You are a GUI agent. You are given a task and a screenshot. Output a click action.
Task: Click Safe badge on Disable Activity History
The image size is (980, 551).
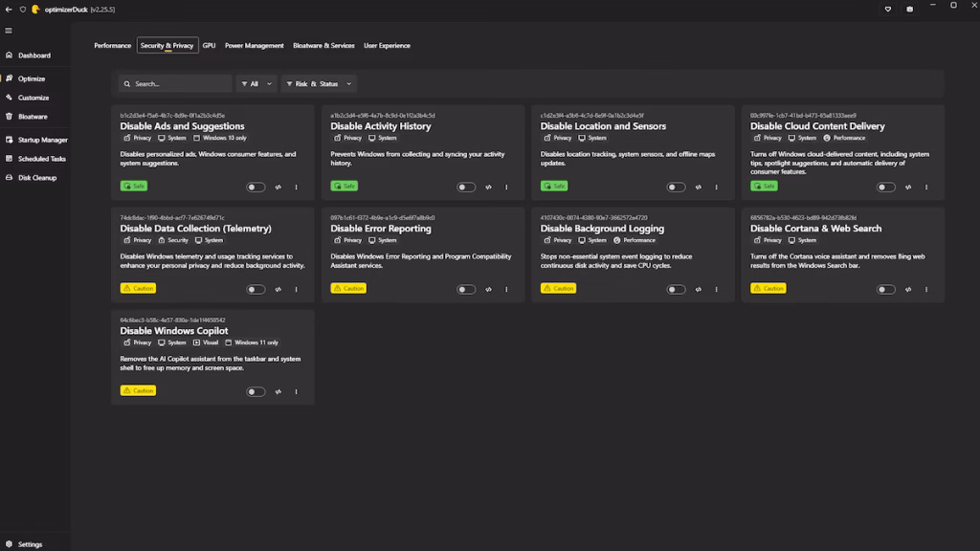(344, 187)
